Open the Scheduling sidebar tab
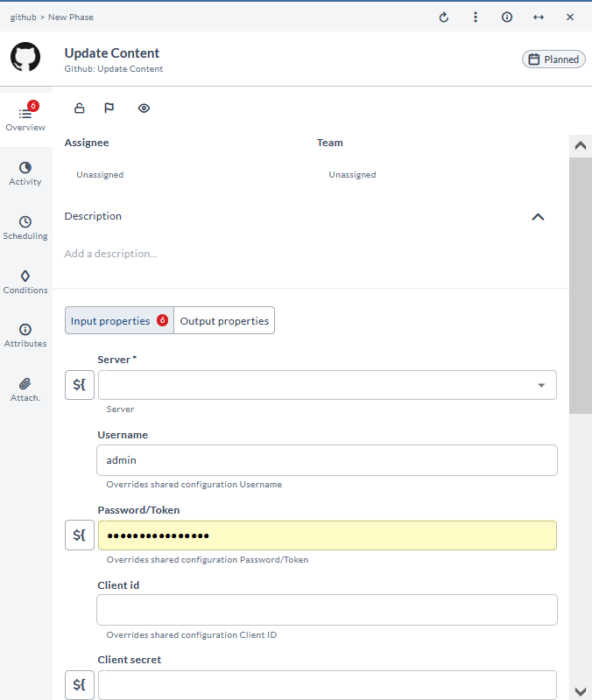The image size is (592, 700). 25,227
